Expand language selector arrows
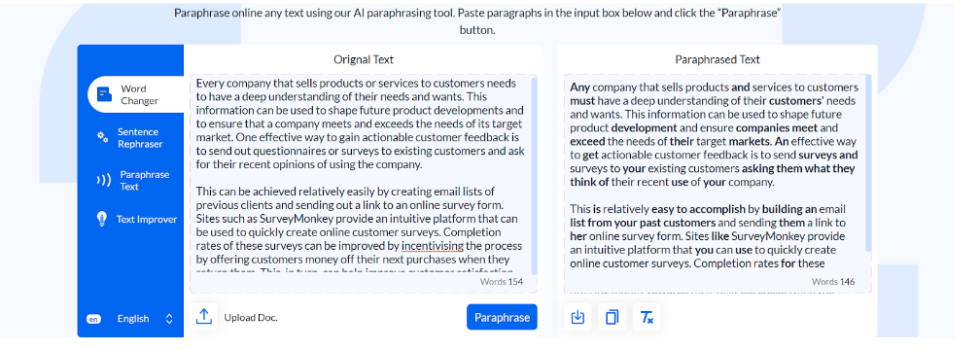 169,319
